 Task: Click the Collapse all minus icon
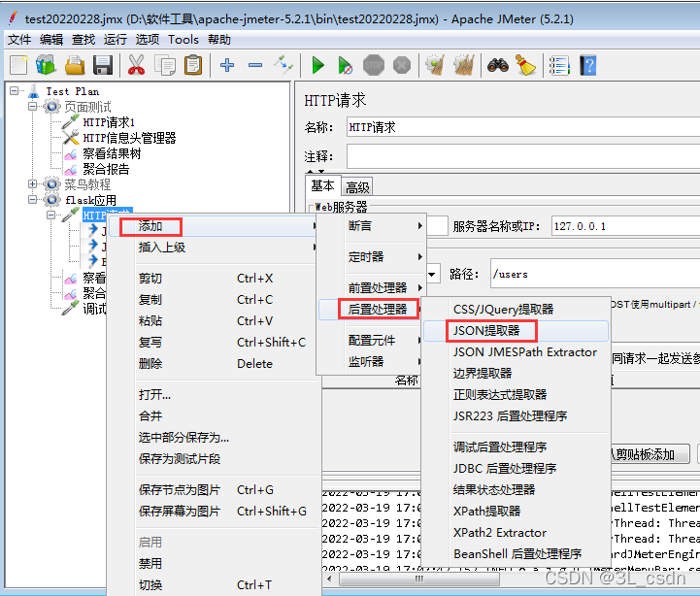point(255,65)
